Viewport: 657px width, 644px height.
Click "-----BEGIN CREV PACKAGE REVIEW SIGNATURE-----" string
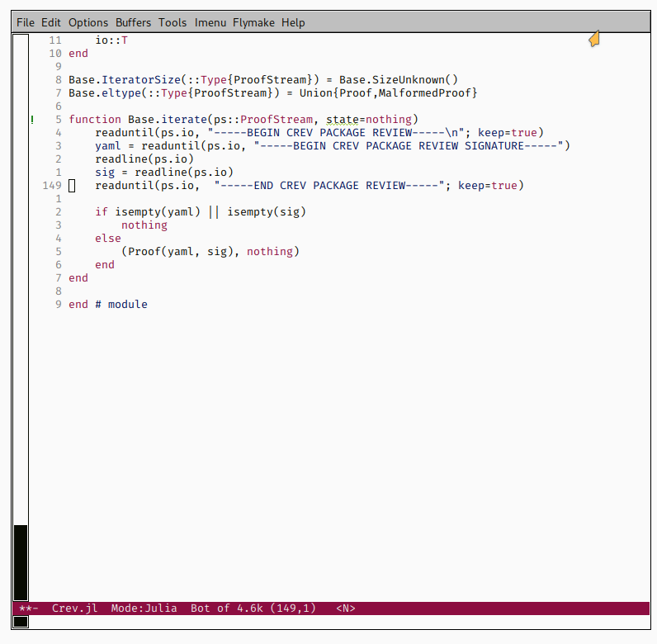(x=409, y=146)
